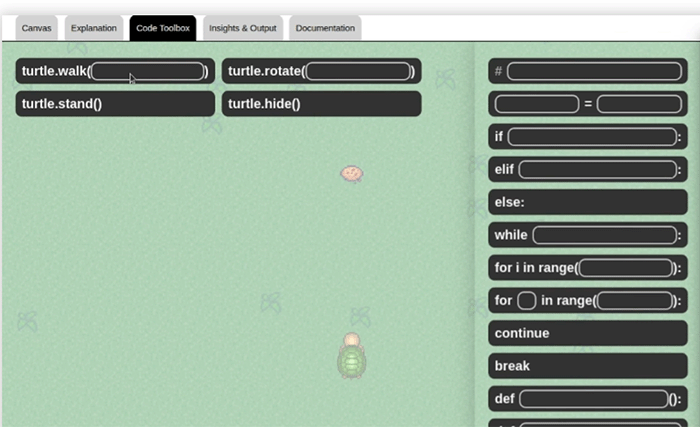Click the while block condition field
Image resolution: width=700 pixels, height=427 pixels.
click(x=603, y=235)
